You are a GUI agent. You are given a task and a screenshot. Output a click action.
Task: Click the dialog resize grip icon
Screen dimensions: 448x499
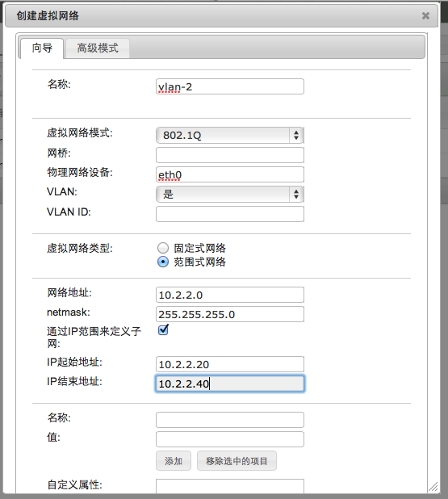433,487
